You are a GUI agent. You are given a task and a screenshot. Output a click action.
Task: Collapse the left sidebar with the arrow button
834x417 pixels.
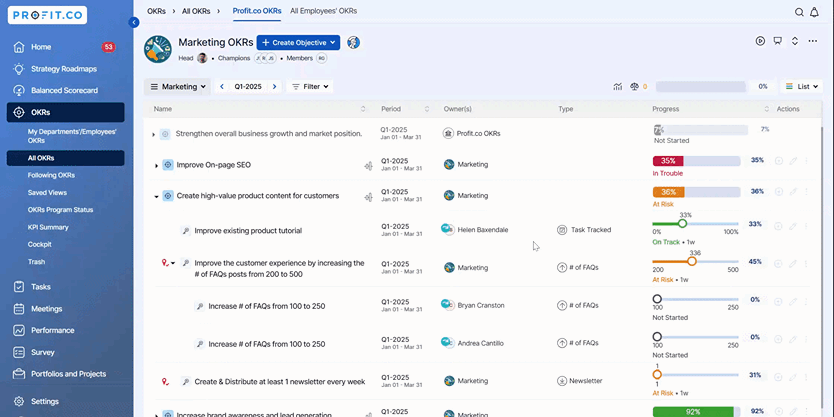coord(134,22)
